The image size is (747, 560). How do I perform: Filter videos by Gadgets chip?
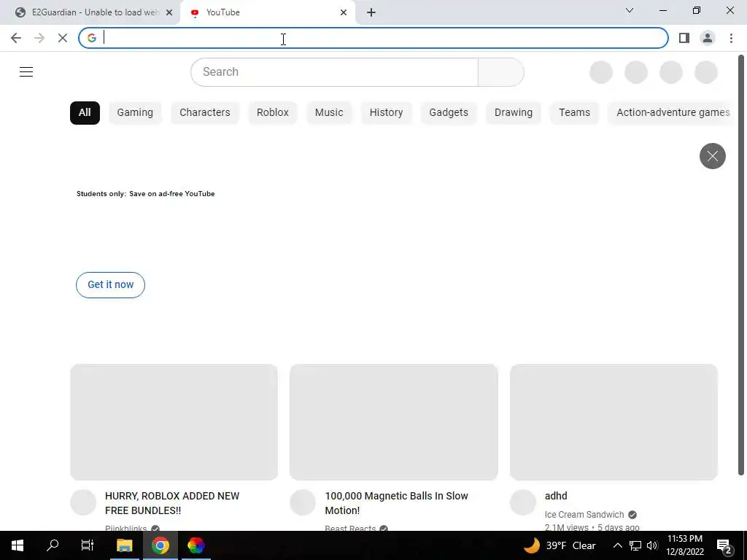pyautogui.click(x=449, y=113)
